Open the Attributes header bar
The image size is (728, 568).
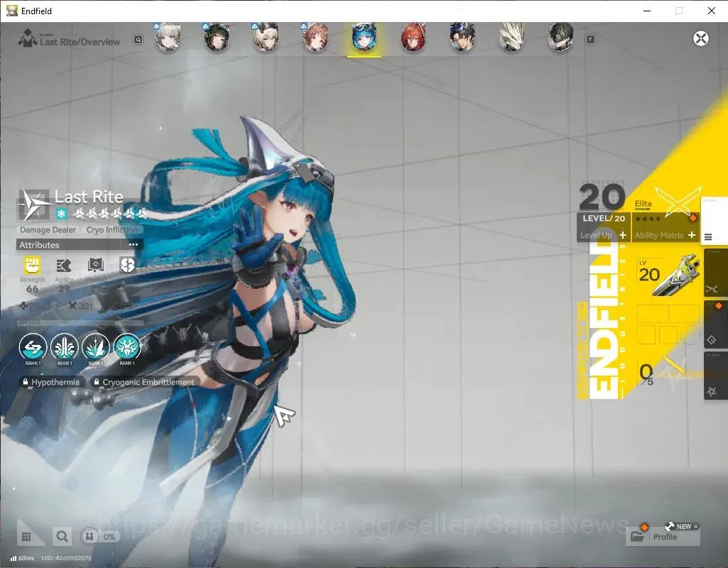(x=80, y=244)
